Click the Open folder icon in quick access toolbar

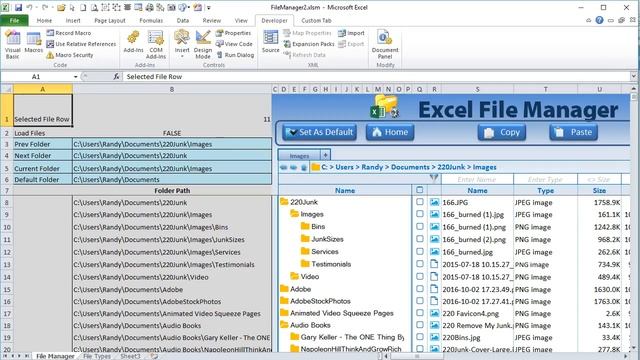click(61, 7)
